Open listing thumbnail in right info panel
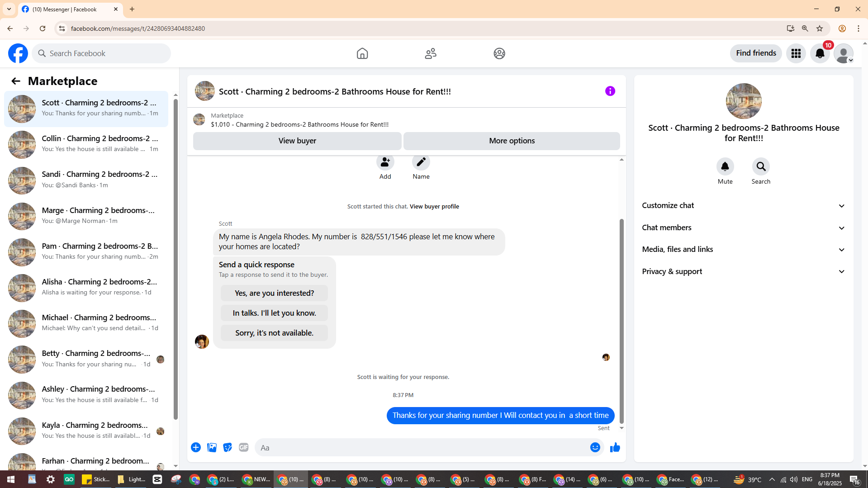This screenshot has height=488, width=868. coord(744,101)
